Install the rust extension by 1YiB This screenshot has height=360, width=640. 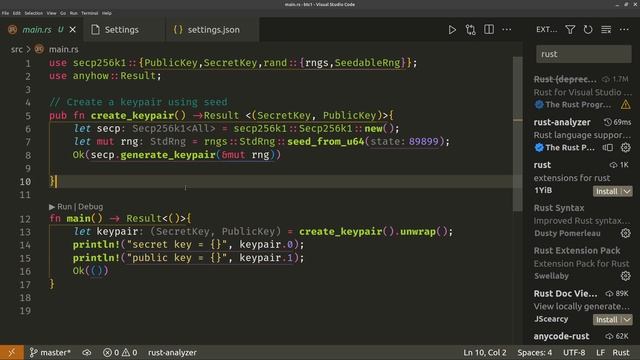(x=607, y=191)
